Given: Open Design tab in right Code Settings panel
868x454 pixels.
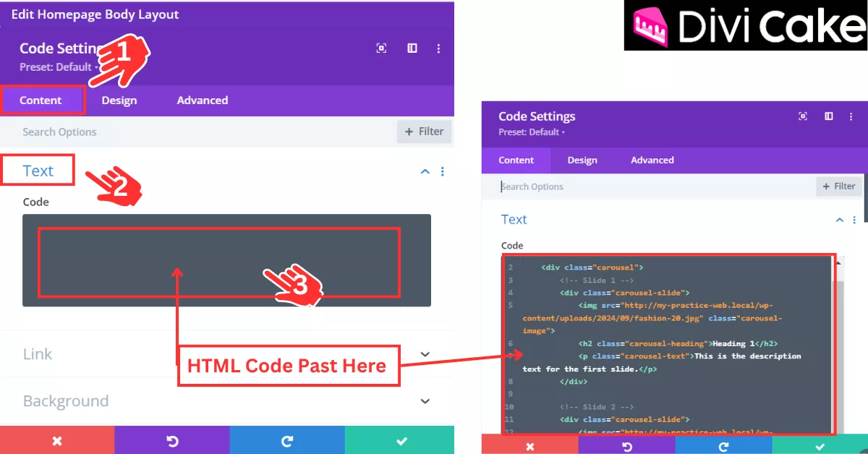Looking at the screenshot, I should pos(582,160).
